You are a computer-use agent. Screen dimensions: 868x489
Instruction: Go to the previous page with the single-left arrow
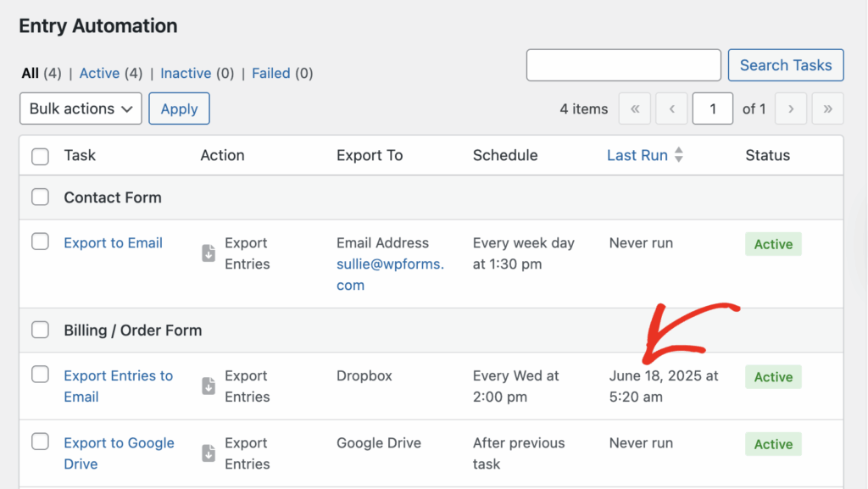[671, 108]
